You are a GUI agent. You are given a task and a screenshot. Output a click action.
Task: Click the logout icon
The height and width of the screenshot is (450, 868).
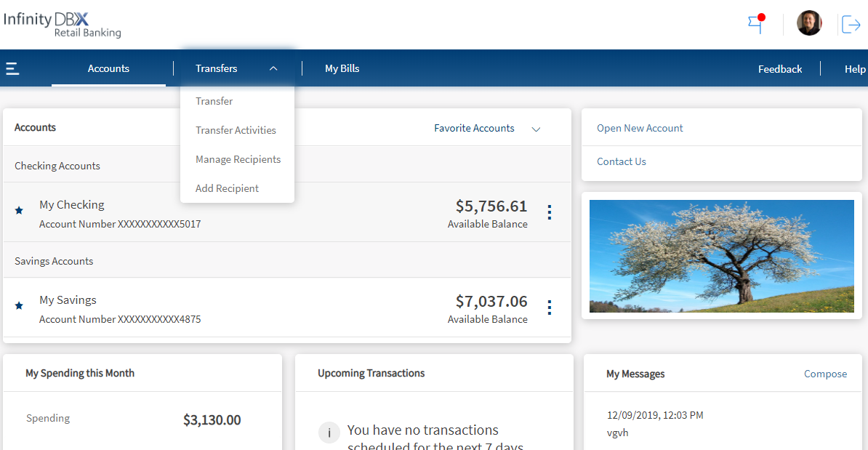click(851, 24)
